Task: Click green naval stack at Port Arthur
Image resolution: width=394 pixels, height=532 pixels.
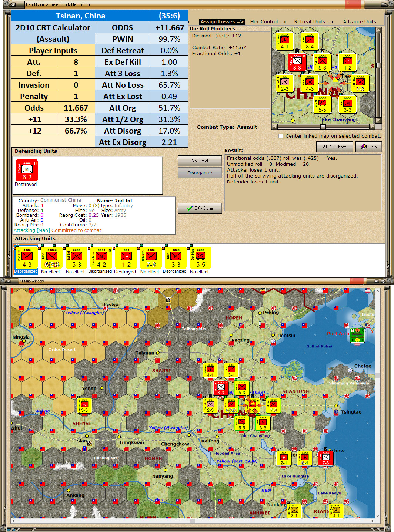Action: coord(357,335)
